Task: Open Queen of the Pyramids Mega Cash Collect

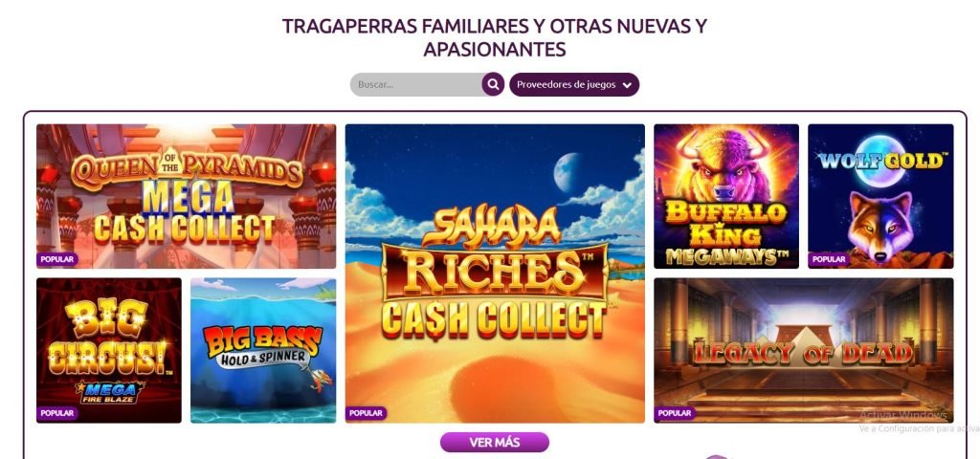Action: pos(187,196)
